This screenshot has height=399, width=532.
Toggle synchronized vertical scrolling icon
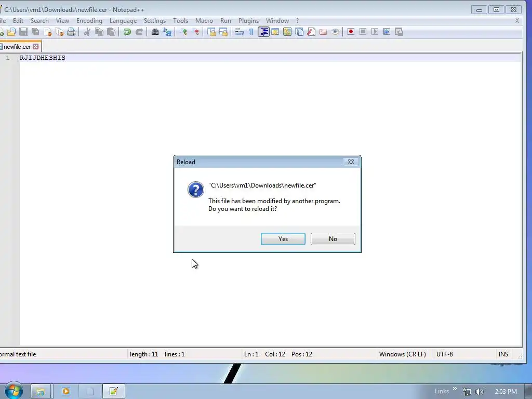click(211, 32)
